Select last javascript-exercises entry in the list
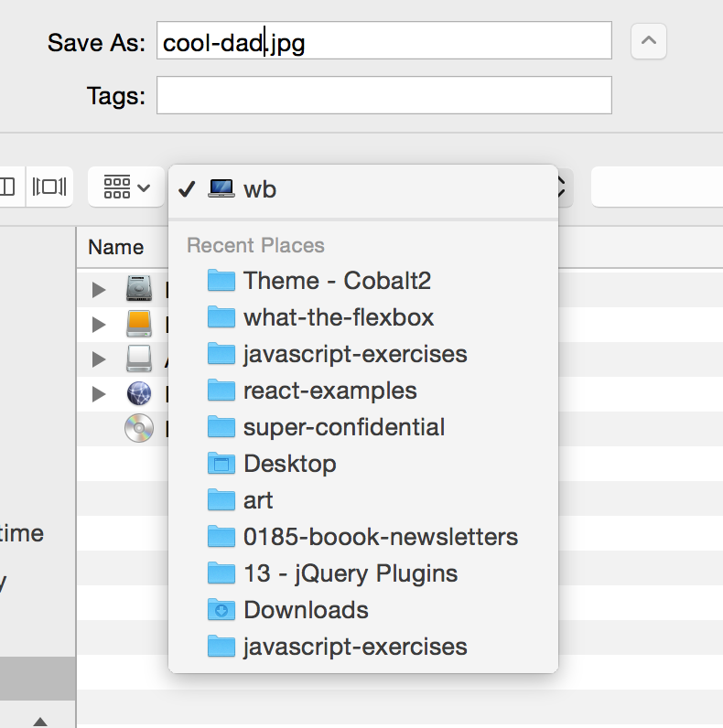 [x=363, y=647]
